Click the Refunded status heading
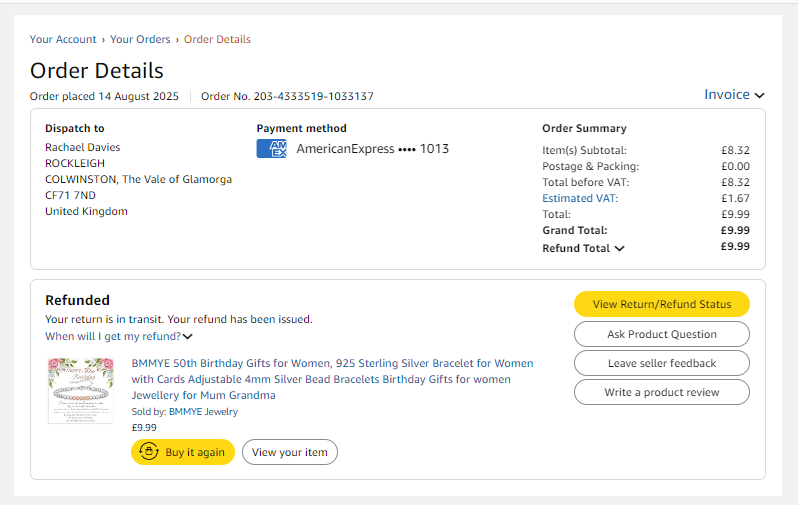 [77, 300]
